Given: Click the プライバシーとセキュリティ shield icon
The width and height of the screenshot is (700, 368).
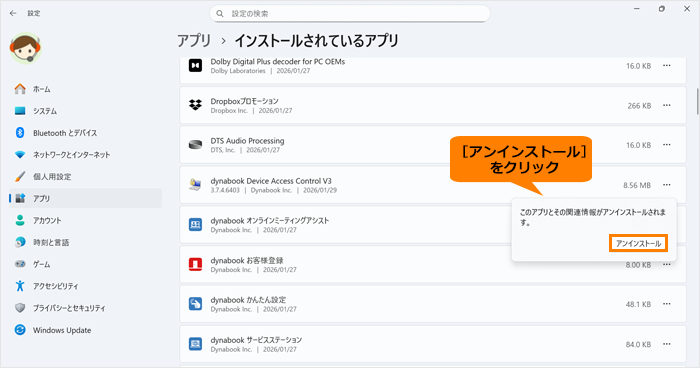Looking at the screenshot, I should [x=20, y=308].
